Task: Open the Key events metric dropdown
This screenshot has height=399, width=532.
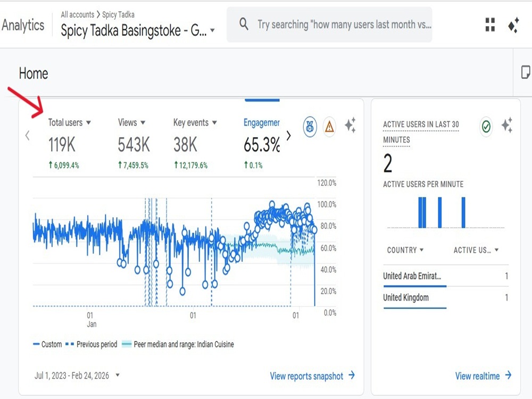Action: 195,122
